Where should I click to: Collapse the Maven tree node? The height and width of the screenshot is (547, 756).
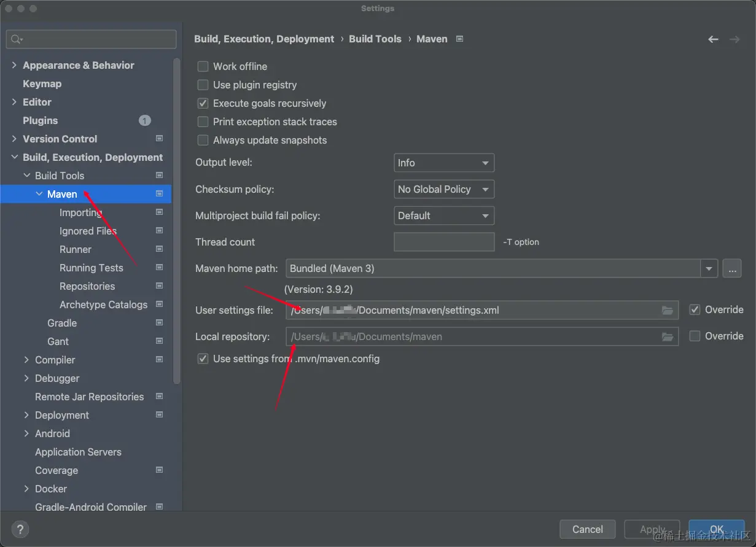(x=39, y=194)
